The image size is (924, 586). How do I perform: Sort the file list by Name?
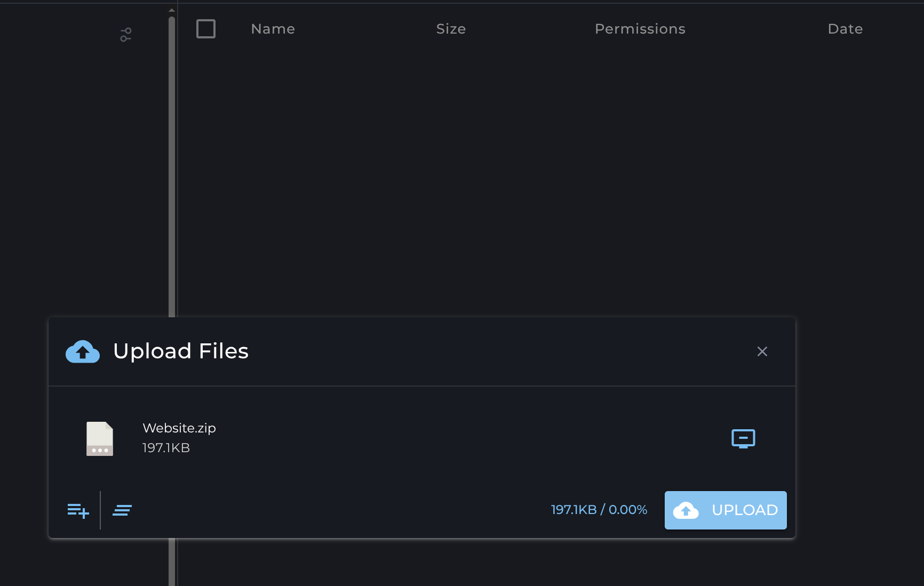point(273,29)
